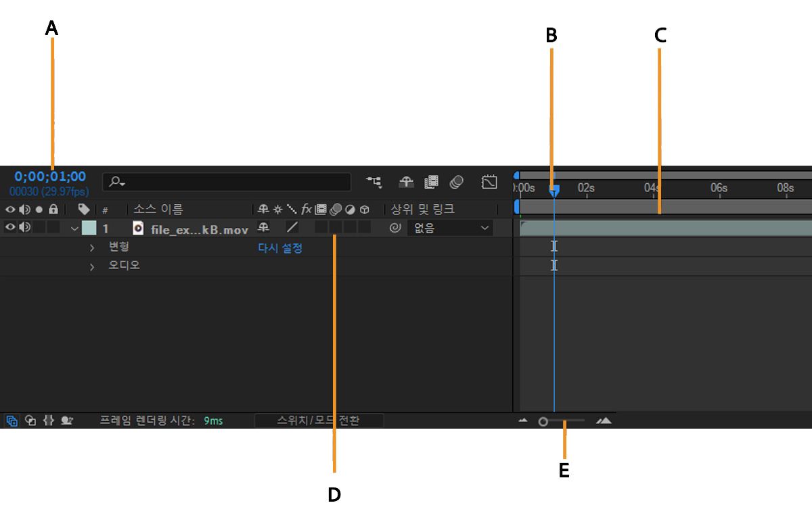The image size is (812, 524).
Task: Click the timeline zoom slider handle
Action: coord(543,421)
